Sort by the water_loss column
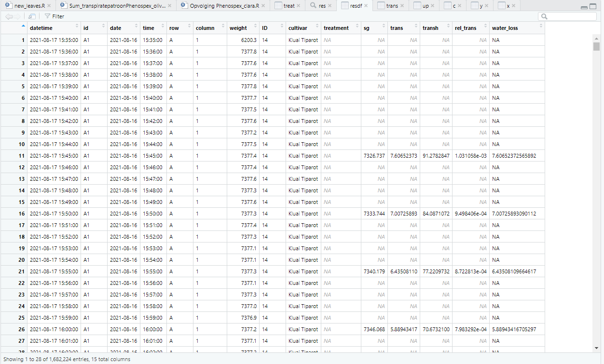This screenshot has height=364, width=604. click(517, 28)
